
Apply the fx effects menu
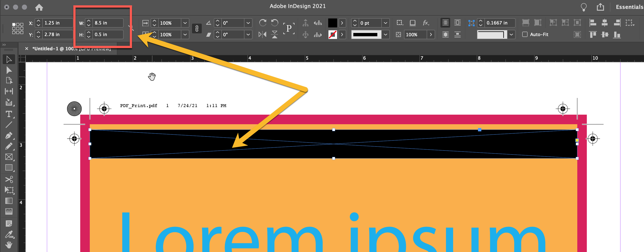(x=426, y=23)
